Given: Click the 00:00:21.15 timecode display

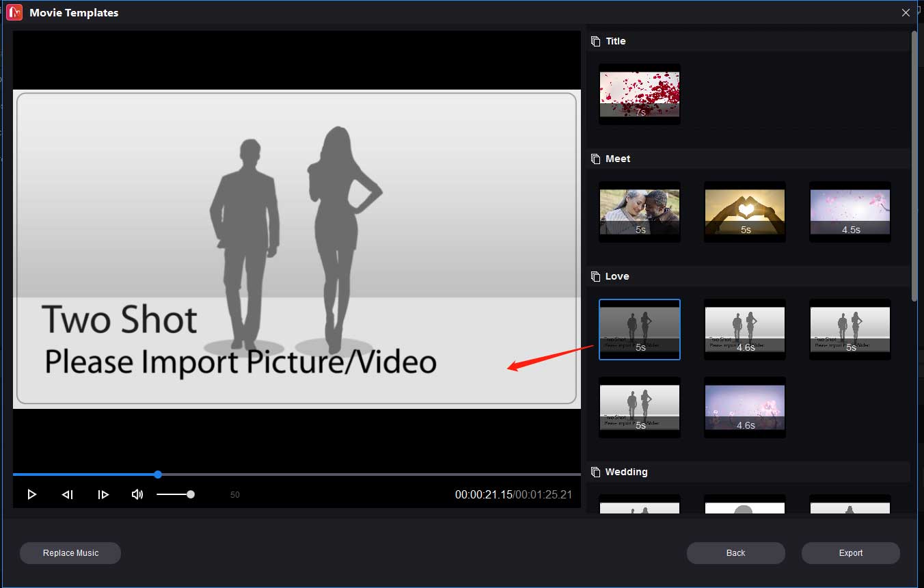Looking at the screenshot, I should 484,495.
